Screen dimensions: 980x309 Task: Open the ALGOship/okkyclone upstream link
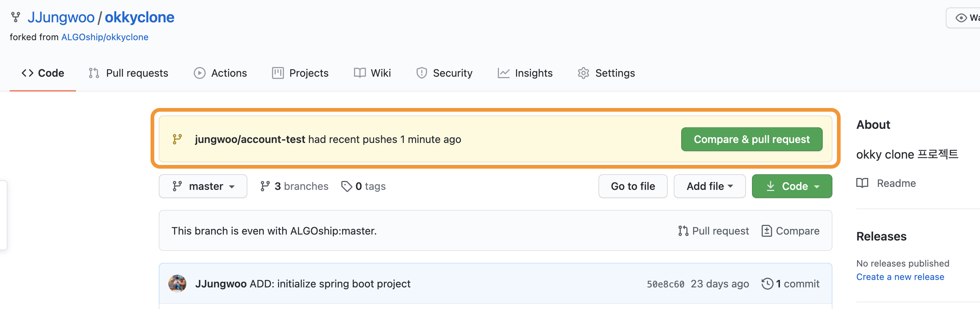pos(105,37)
